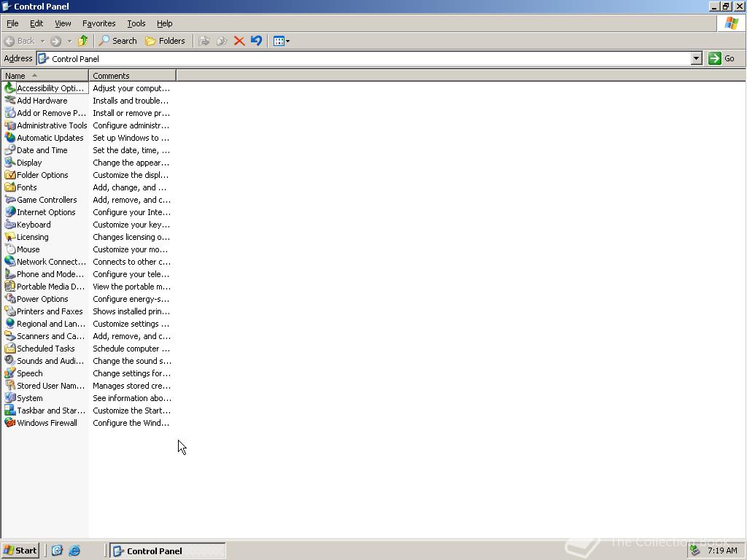
Task: Open the Power Options icon
Action: click(10, 298)
